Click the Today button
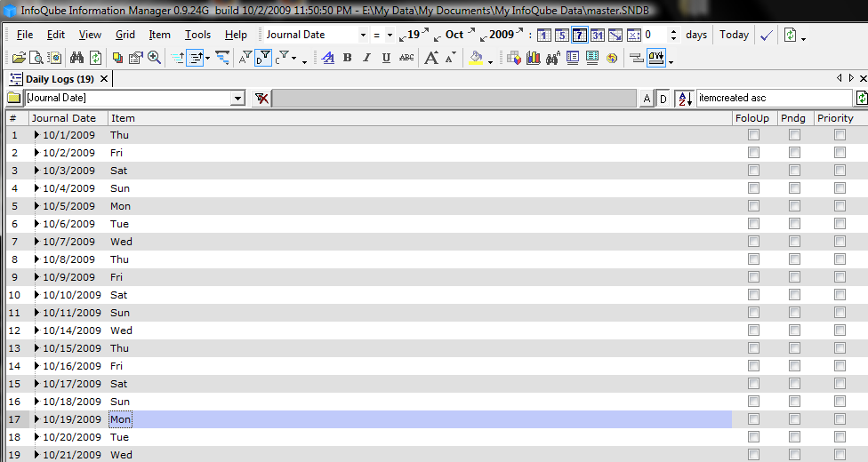 (x=734, y=35)
